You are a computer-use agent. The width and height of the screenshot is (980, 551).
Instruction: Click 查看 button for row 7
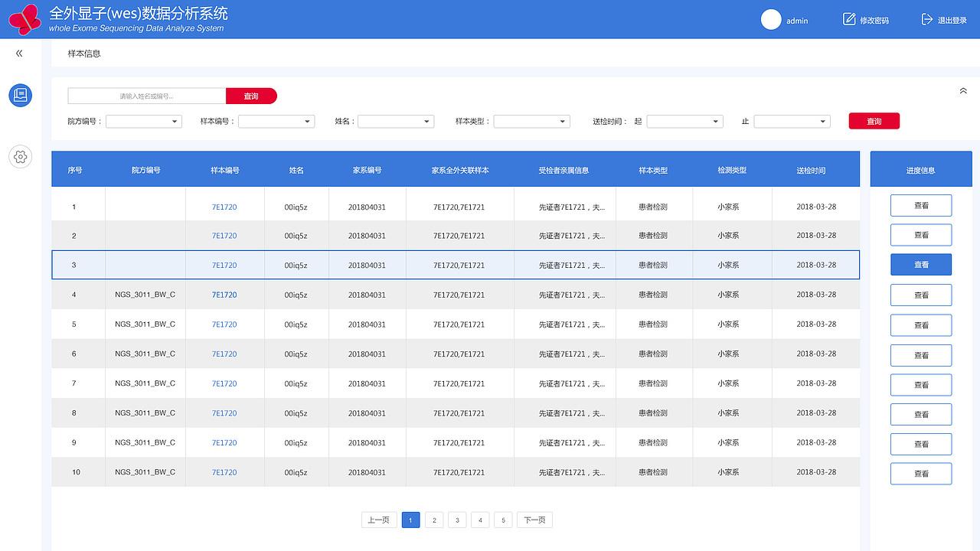click(x=921, y=385)
